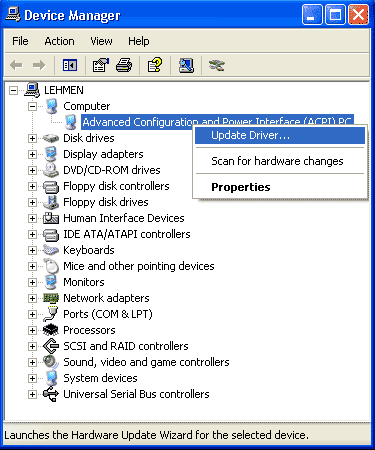
Task: Click the Back arrow toolbar icon
Action: [x=16, y=65]
